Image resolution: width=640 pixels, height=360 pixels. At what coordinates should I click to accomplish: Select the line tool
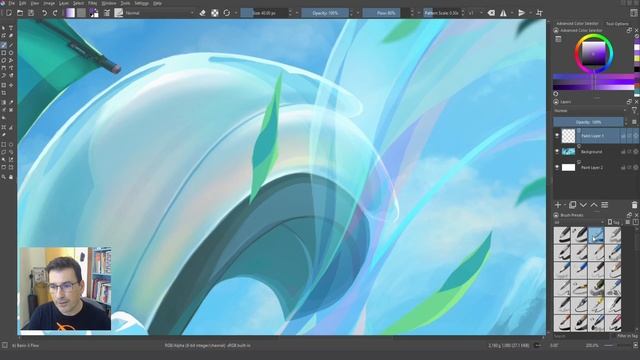(x=11, y=45)
